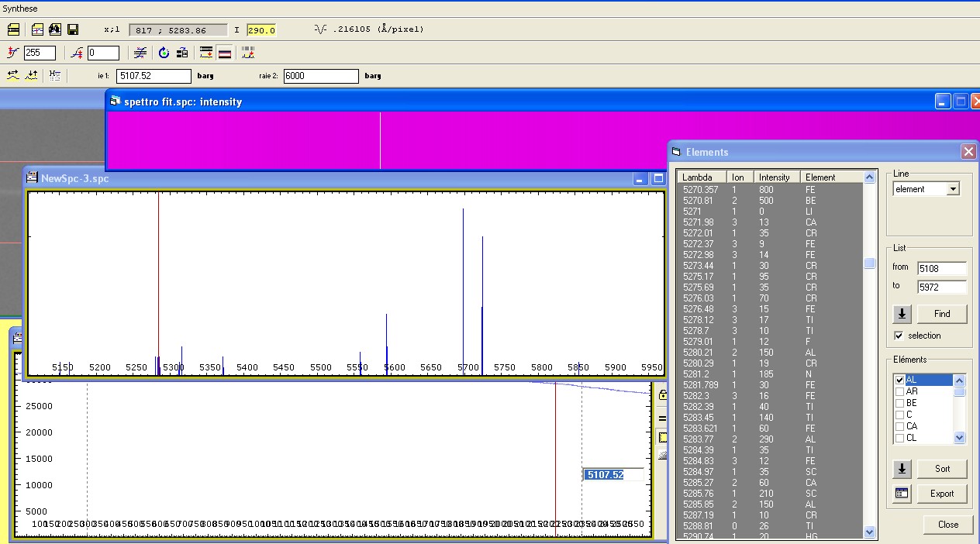
Task: Click the raie 2 field showing 6000
Action: (321, 76)
